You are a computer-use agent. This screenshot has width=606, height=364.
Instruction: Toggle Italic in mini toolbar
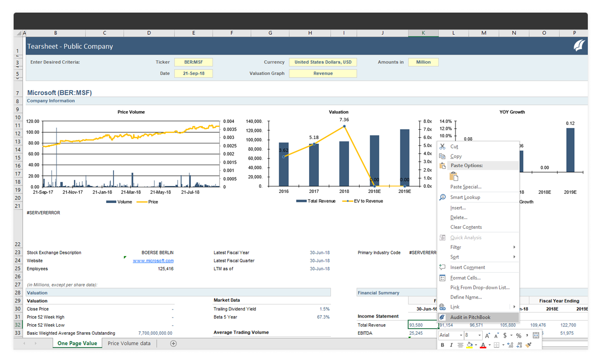[x=451, y=345]
